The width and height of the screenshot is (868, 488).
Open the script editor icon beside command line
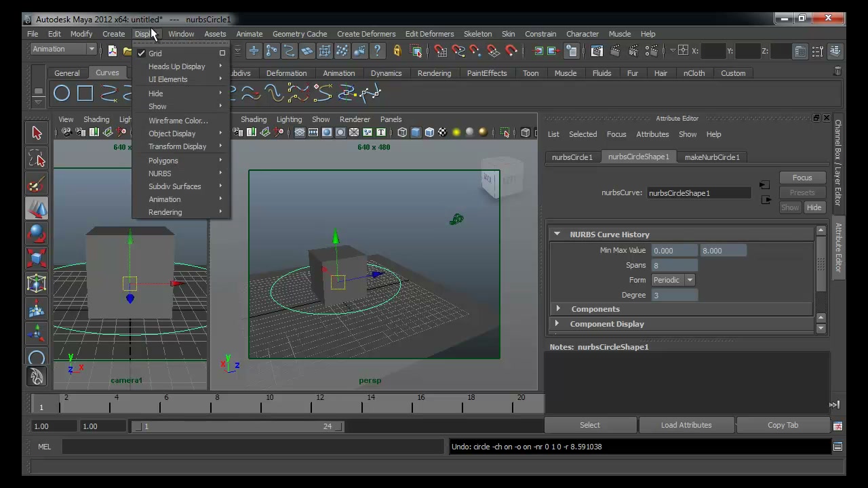click(837, 447)
